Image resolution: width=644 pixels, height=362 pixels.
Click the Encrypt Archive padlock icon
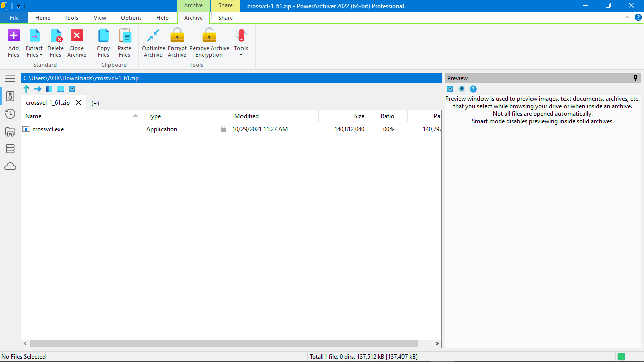(x=177, y=36)
